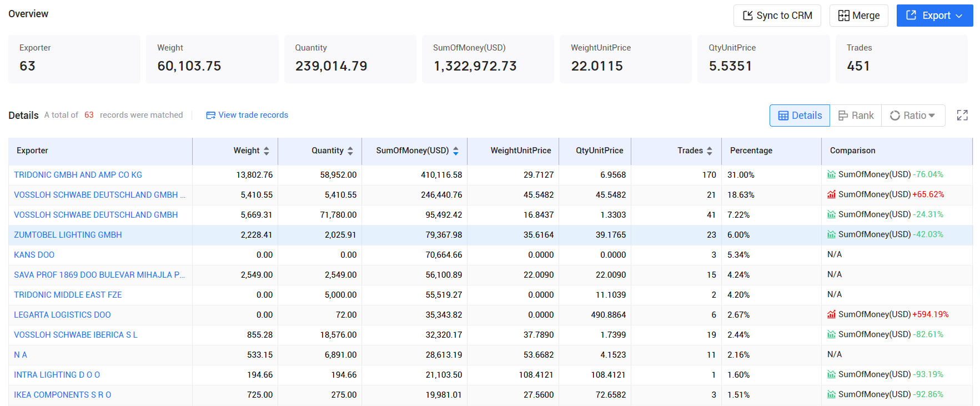
Task: Click the Quantity total 239,014.79
Action: [x=331, y=66]
